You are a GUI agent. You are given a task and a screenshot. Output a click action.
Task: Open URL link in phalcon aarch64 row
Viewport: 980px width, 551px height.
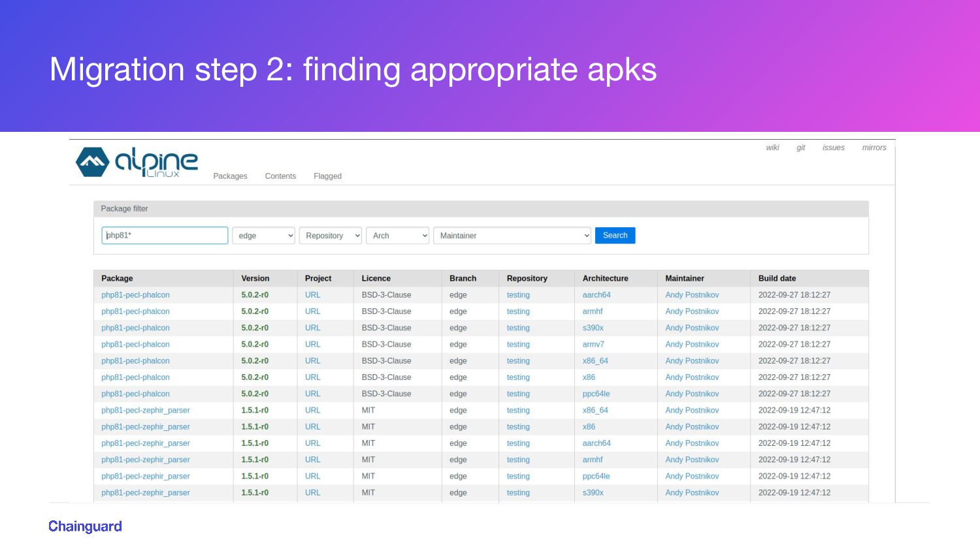pos(312,295)
